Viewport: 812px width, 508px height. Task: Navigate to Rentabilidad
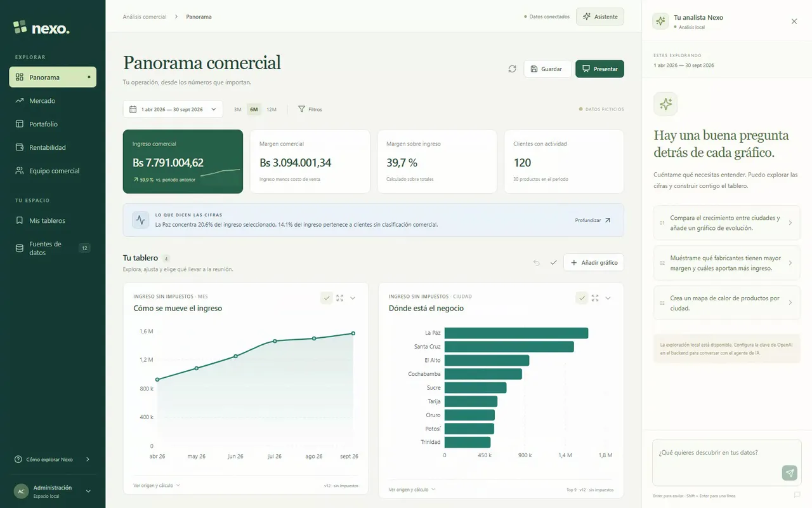click(x=53, y=147)
